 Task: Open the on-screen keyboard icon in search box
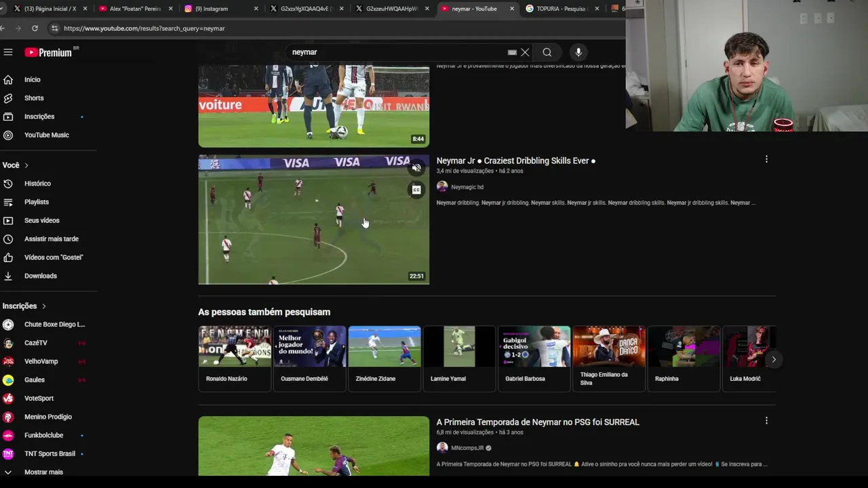pos(512,52)
